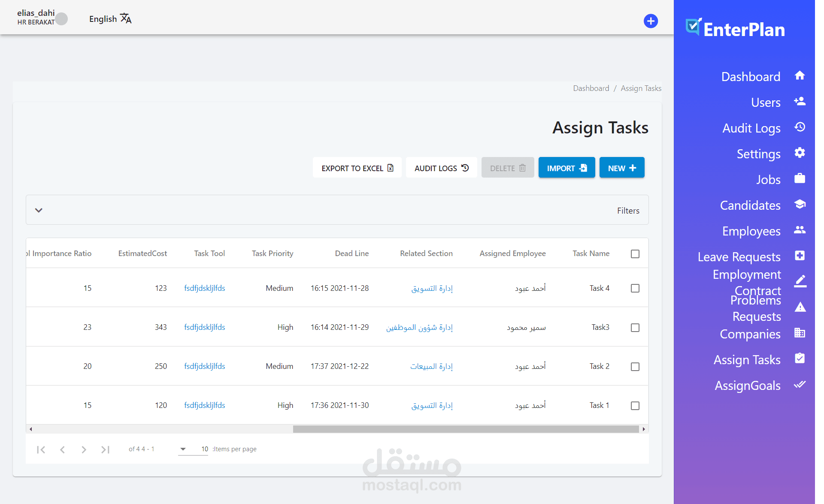
Task: Click the Settings gear icon in the sidebar
Action: click(800, 153)
